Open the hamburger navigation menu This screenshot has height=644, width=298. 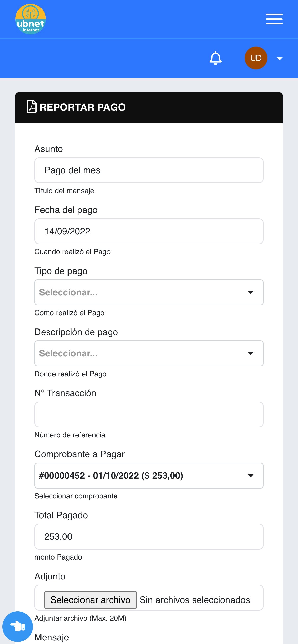(x=274, y=19)
